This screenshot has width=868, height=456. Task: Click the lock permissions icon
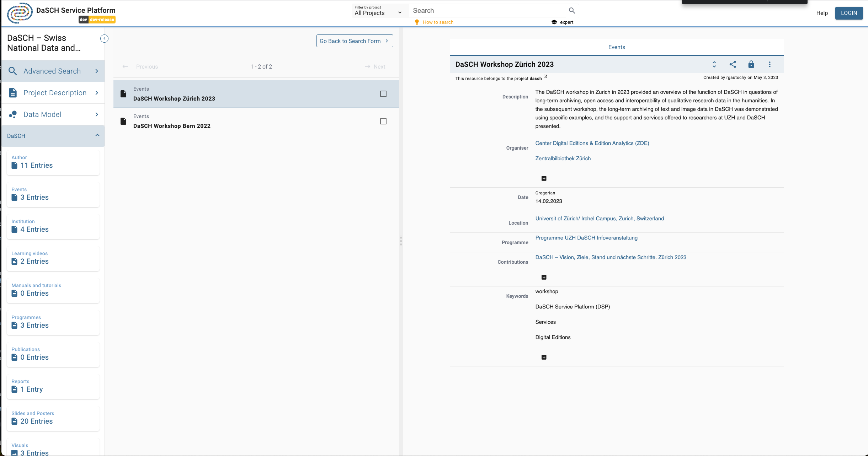tap(751, 64)
